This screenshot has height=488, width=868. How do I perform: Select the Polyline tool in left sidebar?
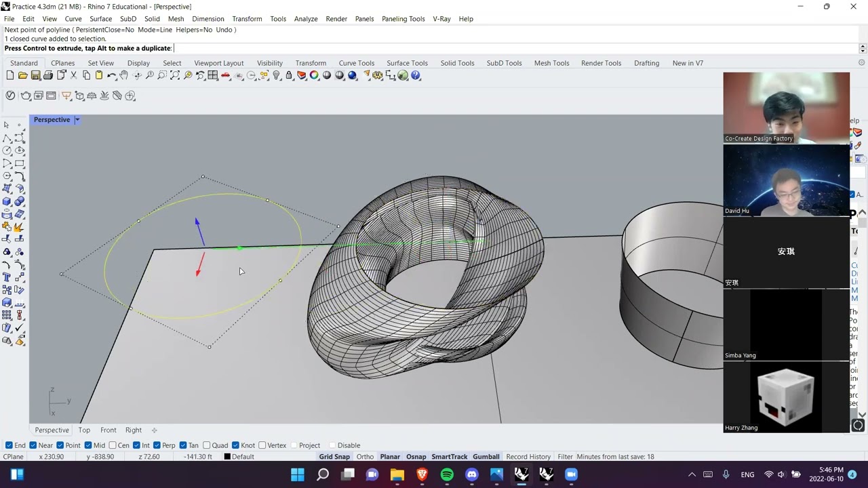point(7,138)
